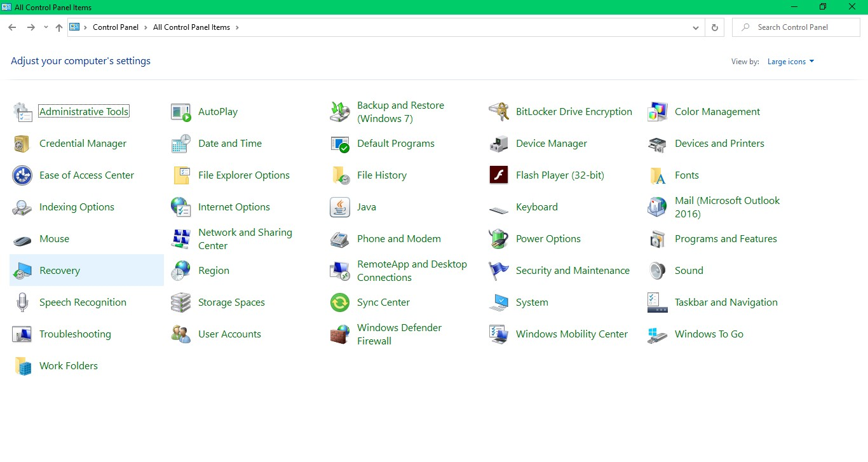Image resolution: width=868 pixels, height=462 pixels.
Task: Open the Troubleshooting icon
Action: pos(22,334)
